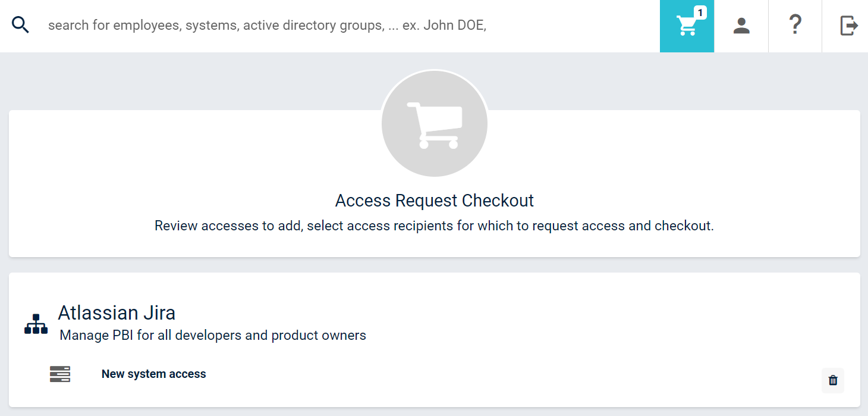Select the New system access entry
The image size is (868, 416).
[153, 374]
